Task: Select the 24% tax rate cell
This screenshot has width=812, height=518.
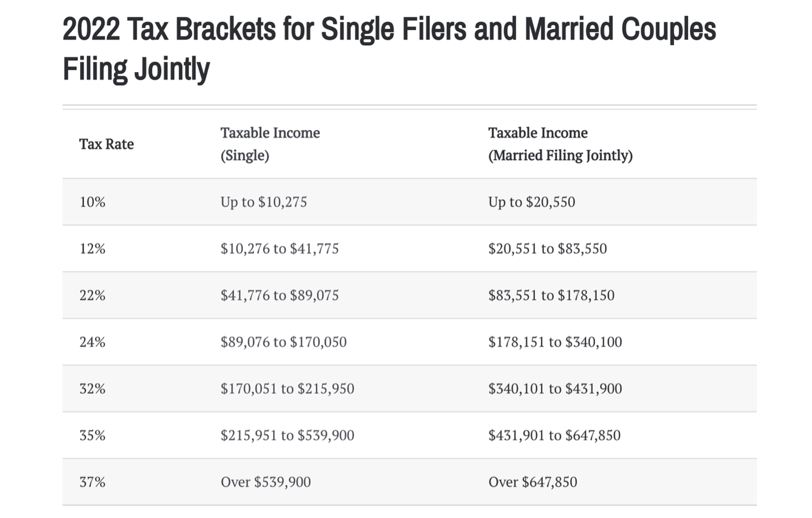Action: (x=93, y=342)
